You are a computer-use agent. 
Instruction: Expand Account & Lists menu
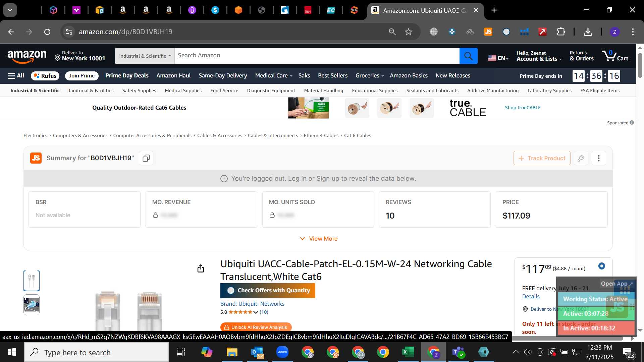pos(539,56)
